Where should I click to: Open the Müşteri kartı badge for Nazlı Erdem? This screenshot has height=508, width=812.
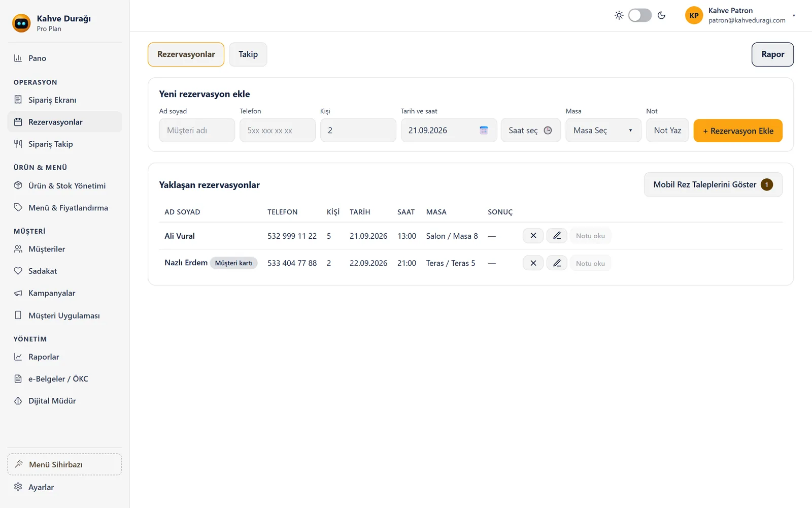point(234,263)
